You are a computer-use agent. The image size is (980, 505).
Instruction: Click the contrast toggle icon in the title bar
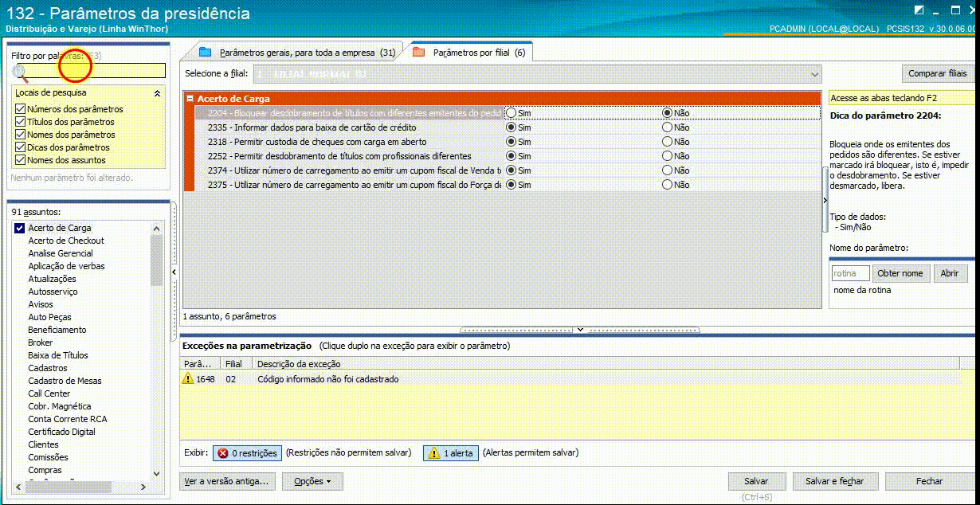pos(919,10)
